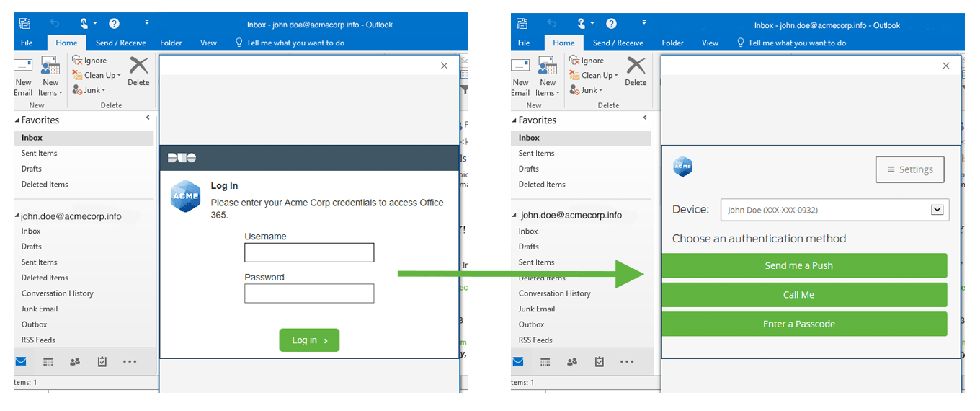Screen dimensions: 980x411
Task: Open Tasks icon in left window's navigation bar
Action: (x=102, y=361)
